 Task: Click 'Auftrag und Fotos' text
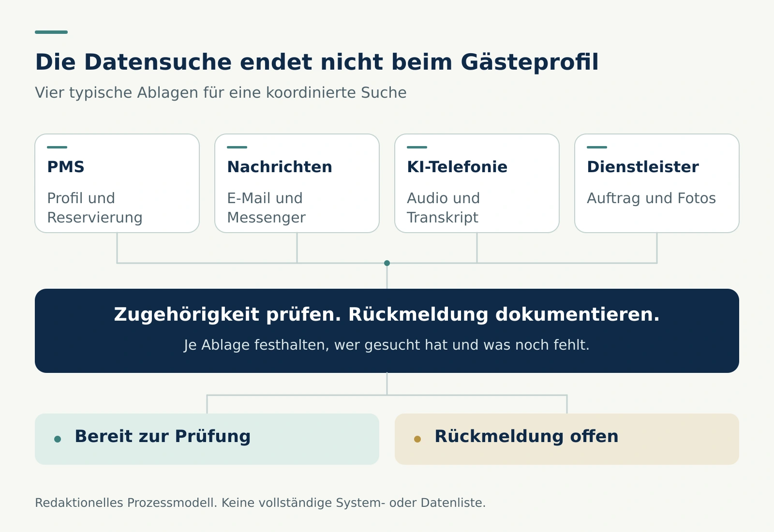[651, 198]
